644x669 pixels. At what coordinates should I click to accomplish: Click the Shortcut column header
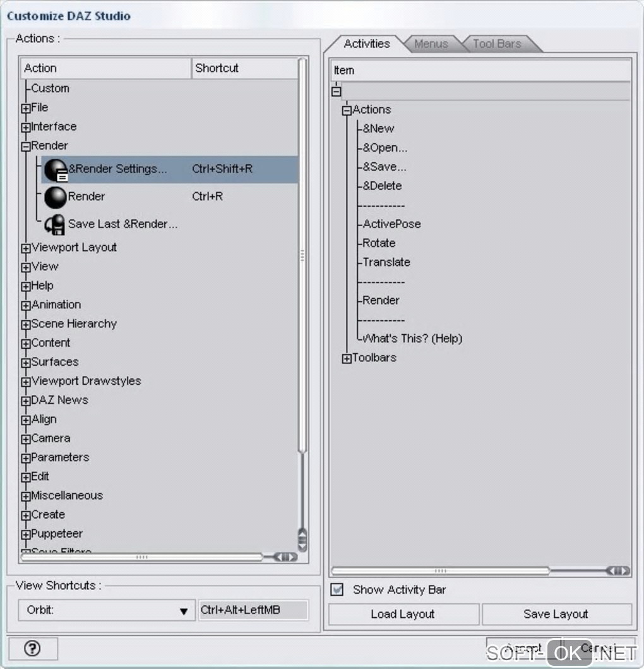coord(245,68)
